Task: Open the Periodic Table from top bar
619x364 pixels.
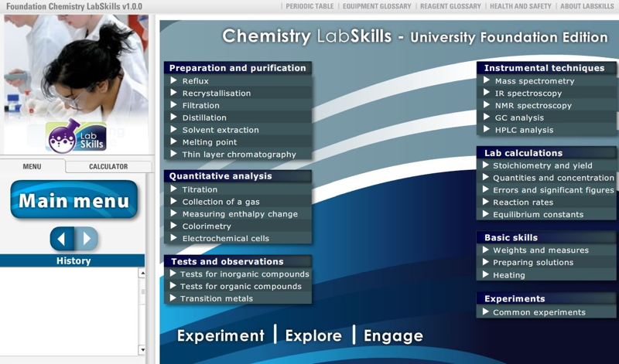Action: coord(310,6)
